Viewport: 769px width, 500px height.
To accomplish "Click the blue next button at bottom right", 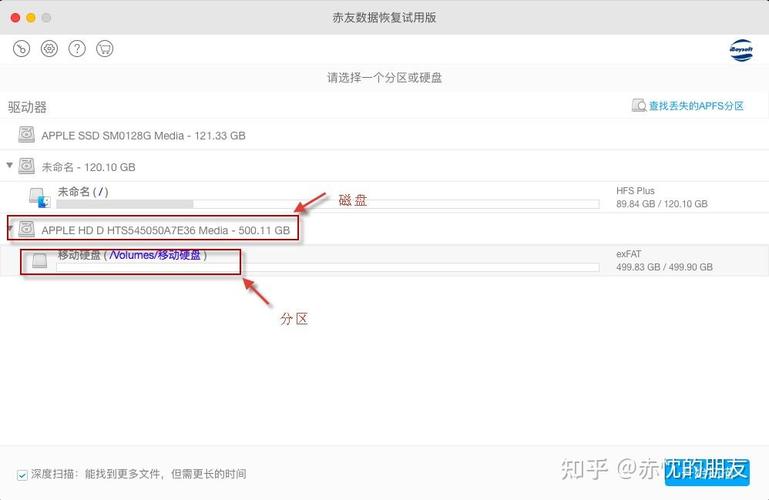I will click(x=707, y=472).
